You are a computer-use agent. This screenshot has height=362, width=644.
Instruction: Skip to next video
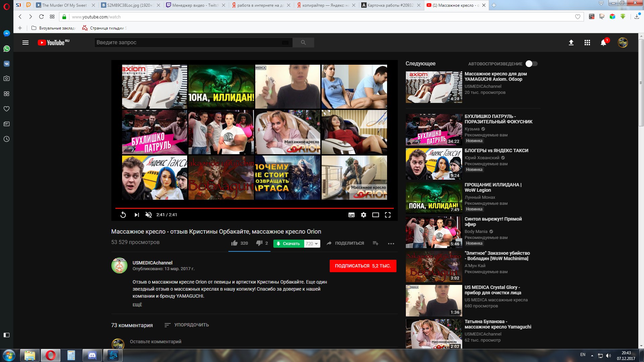(x=137, y=215)
